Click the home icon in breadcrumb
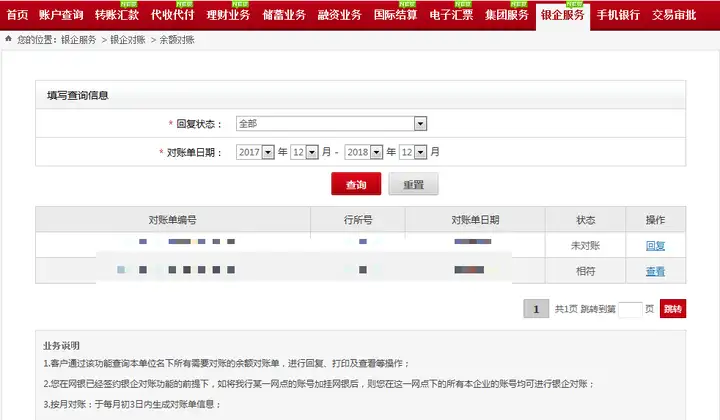Viewport: 720px width, 420px height. point(8,39)
